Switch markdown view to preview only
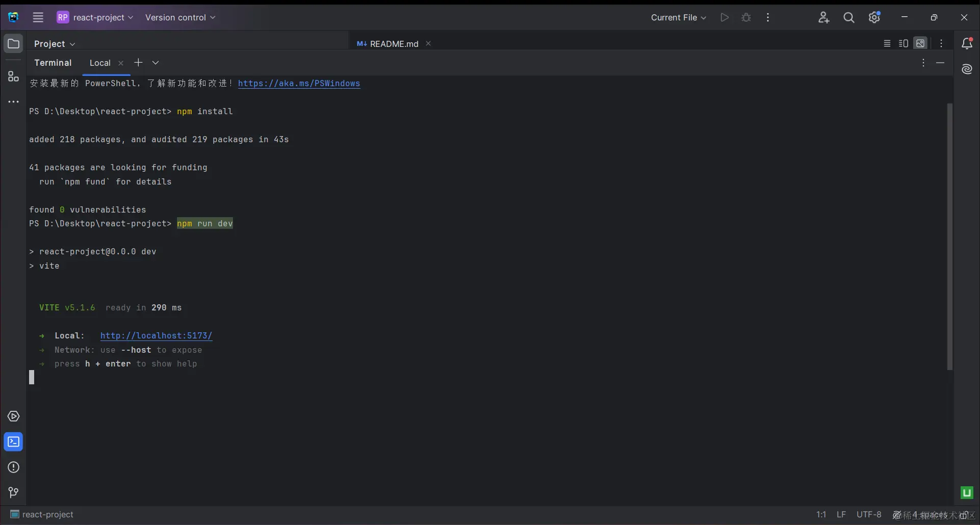Image resolution: width=980 pixels, height=525 pixels. coord(920,43)
